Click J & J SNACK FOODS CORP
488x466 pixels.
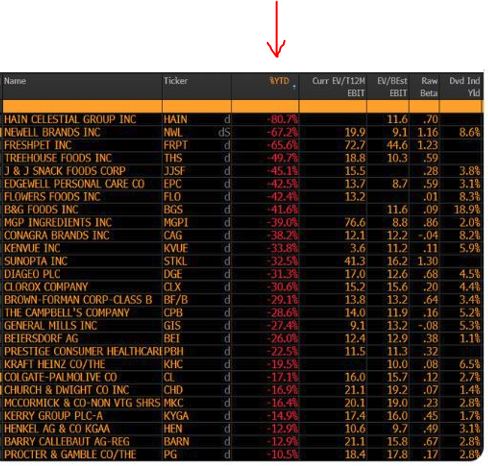click(x=65, y=171)
